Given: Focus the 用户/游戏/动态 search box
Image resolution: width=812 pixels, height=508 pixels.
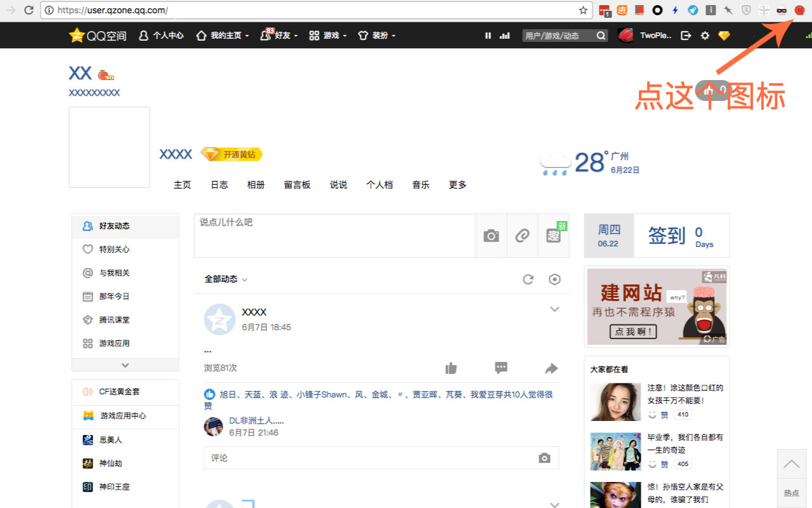Looking at the screenshot, I should click(x=558, y=36).
